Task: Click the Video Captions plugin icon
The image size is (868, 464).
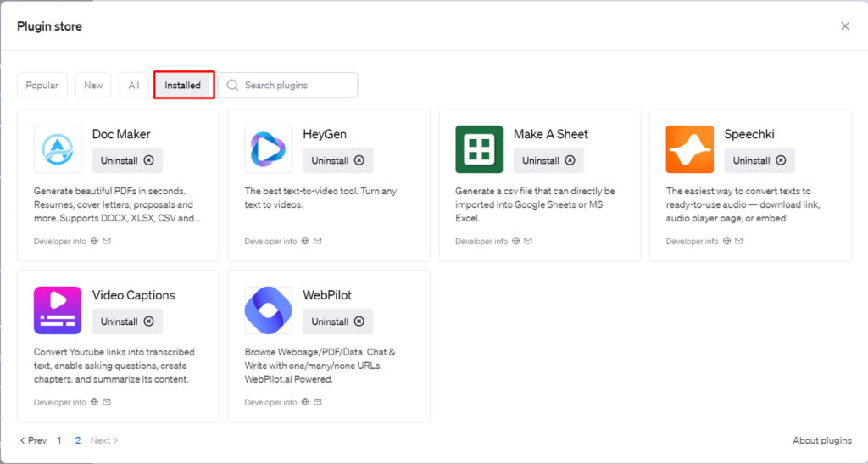Action: click(x=58, y=310)
